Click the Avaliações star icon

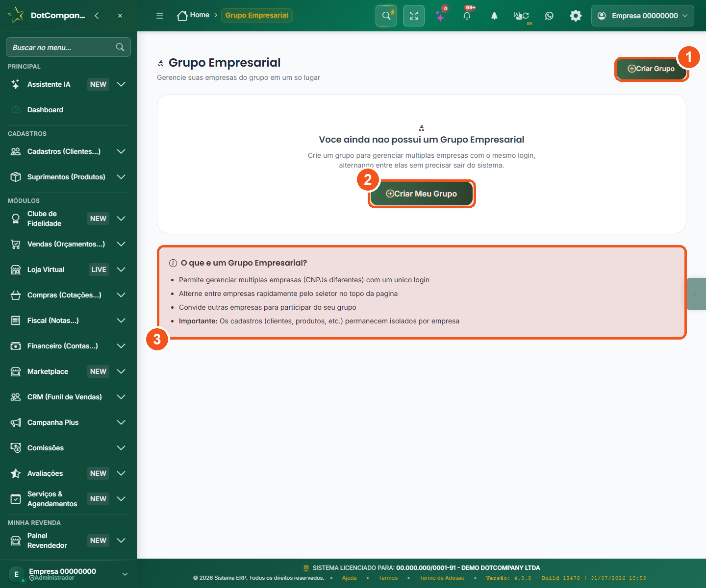click(16, 473)
